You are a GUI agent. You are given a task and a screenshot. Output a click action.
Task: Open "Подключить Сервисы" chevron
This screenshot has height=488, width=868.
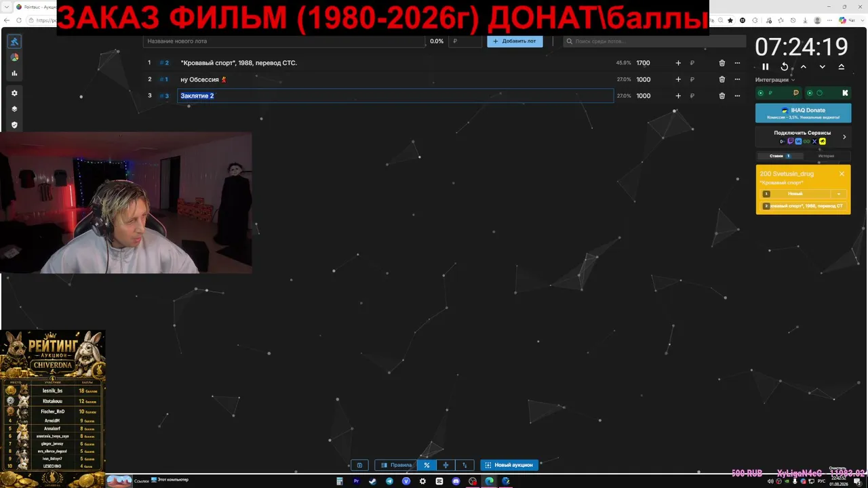click(844, 137)
